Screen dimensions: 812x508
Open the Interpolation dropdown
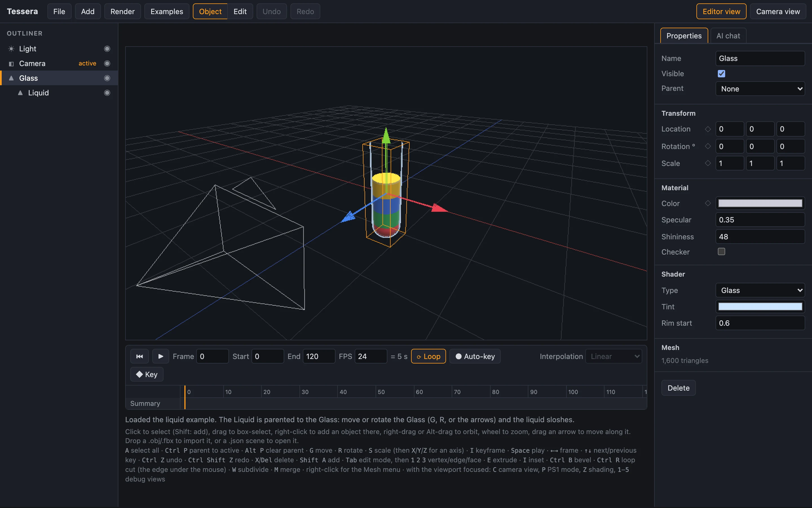[614, 356]
